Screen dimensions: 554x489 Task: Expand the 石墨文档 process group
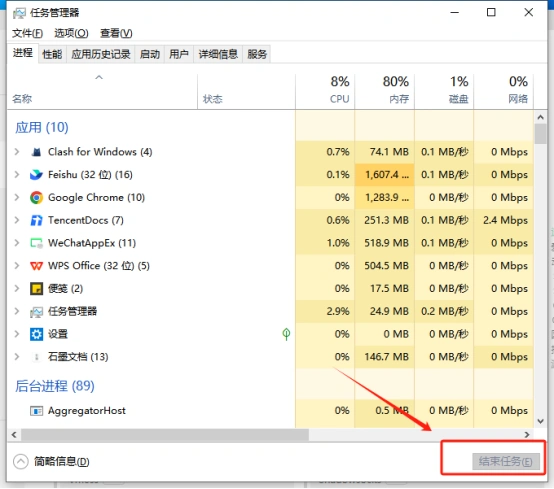[x=17, y=357]
